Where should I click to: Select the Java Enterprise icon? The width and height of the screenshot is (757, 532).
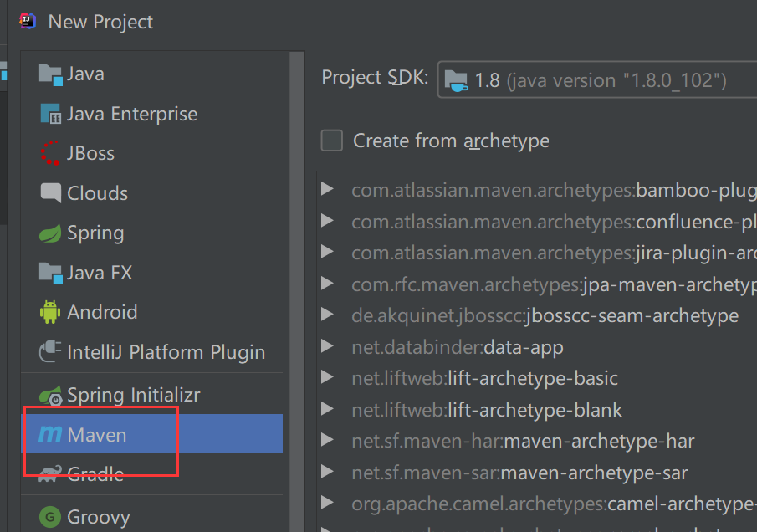(x=51, y=115)
